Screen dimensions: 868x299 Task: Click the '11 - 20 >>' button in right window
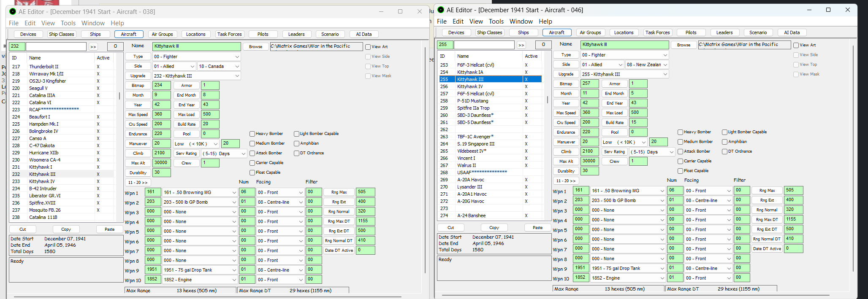coord(566,181)
